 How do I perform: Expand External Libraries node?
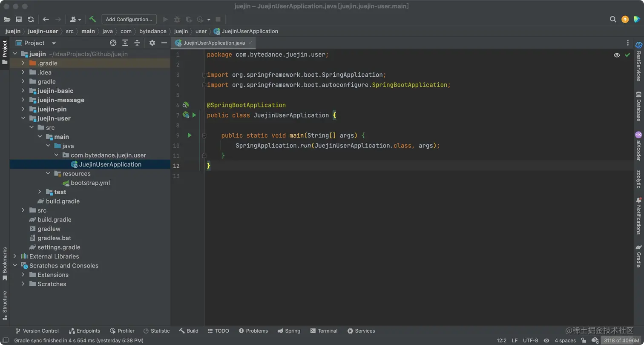(15, 256)
